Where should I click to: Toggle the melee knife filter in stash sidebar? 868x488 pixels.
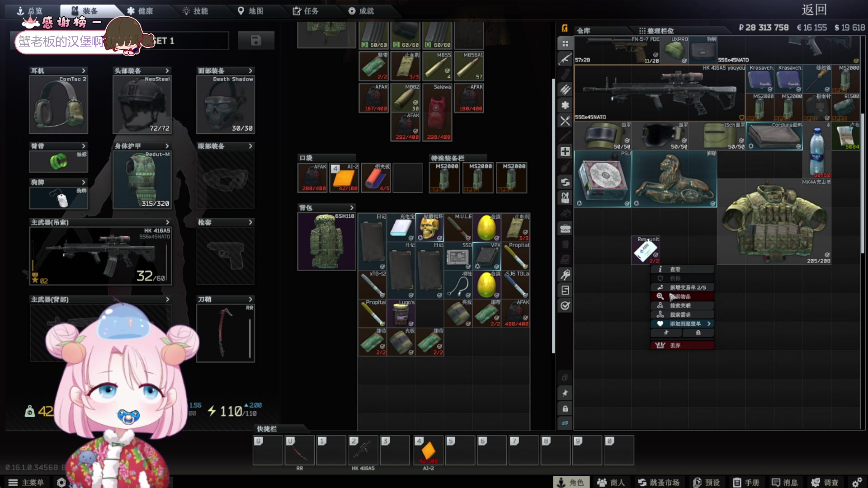tap(565, 136)
